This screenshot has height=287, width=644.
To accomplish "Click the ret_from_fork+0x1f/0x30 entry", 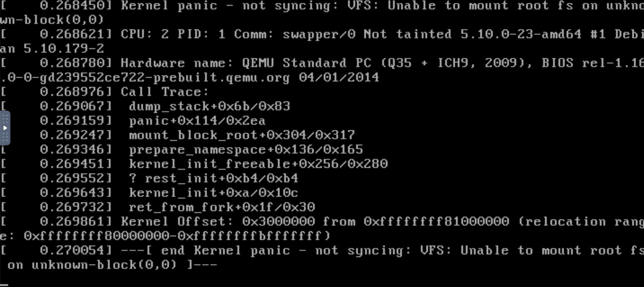I will [221, 207].
